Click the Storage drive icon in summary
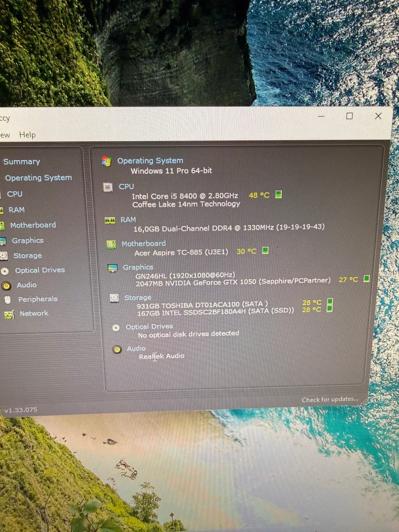This screenshot has height=532, width=399. (x=114, y=298)
